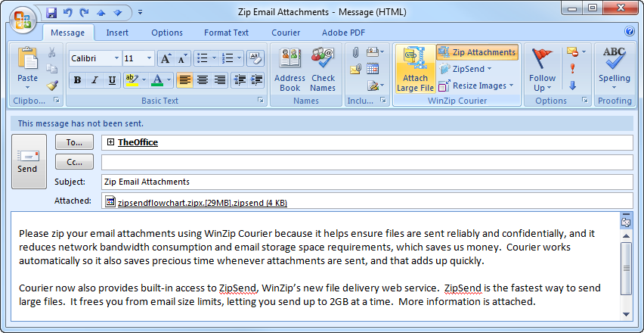The height and width of the screenshot is (333, 644).
Task: Click the Cc... button
Action: (74, 162)
